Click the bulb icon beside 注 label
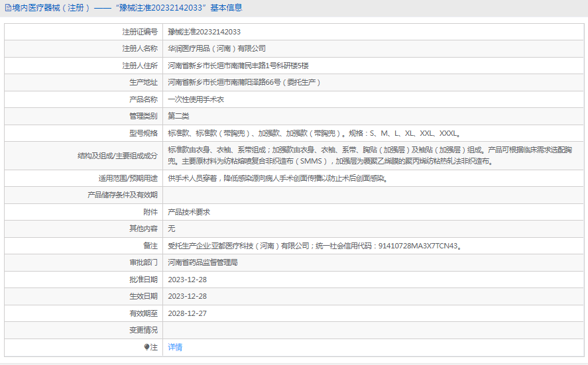The image size is (588, 365). (x=147, y=347)
